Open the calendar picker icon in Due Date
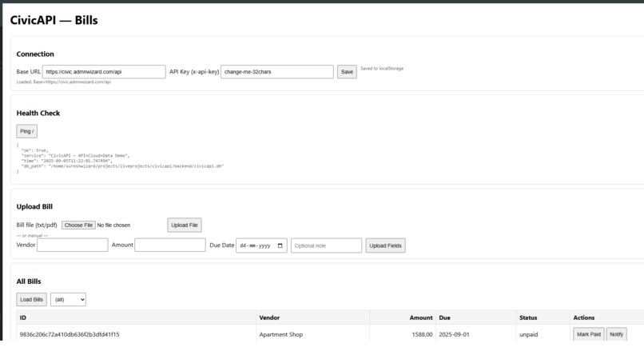 pos(280,245)
